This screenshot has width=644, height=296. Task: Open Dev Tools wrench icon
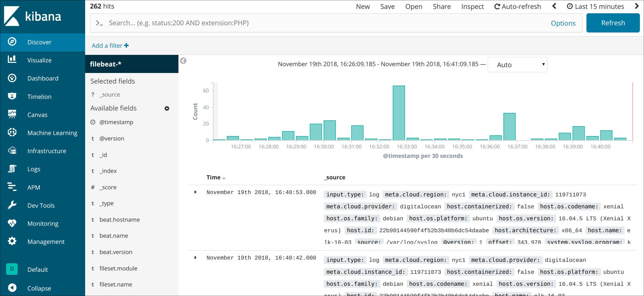[x=12, y=205]
